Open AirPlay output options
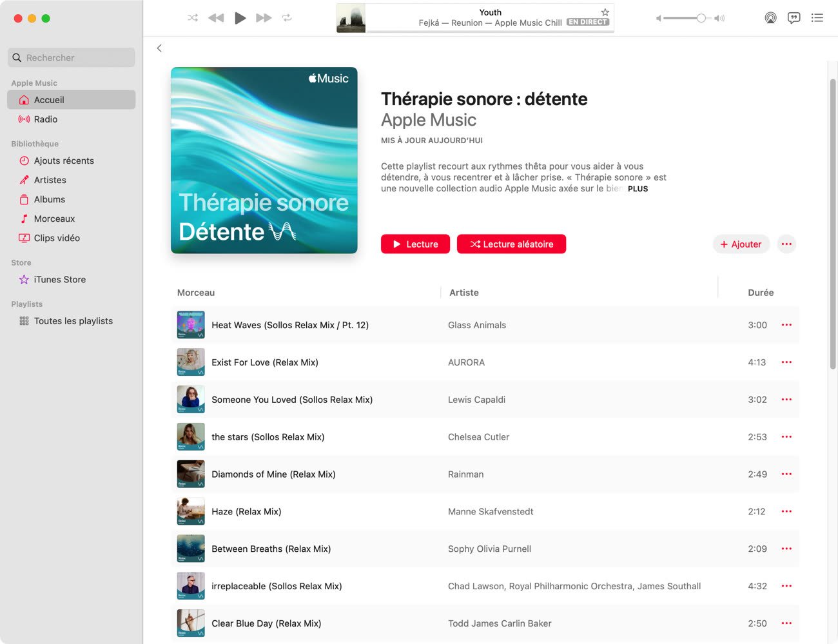Image resolution: width=838 pixels, height=644 pixels. tap(770, 18)
